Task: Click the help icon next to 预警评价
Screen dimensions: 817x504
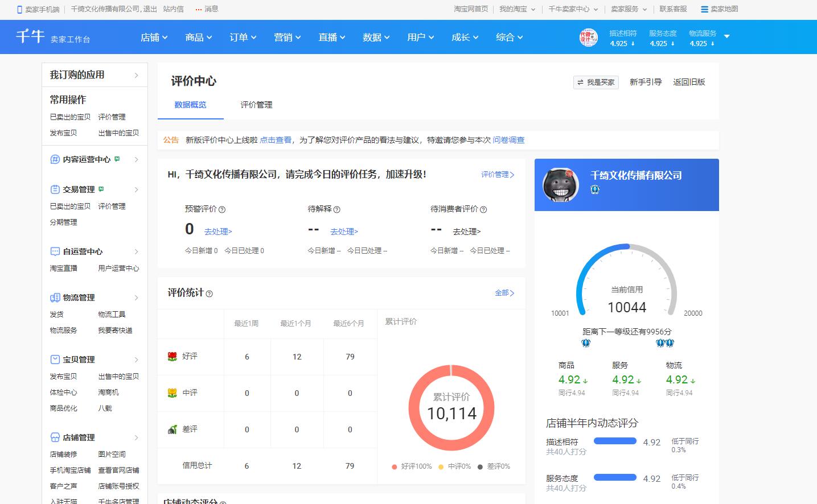Action: [x=222, y=209]
